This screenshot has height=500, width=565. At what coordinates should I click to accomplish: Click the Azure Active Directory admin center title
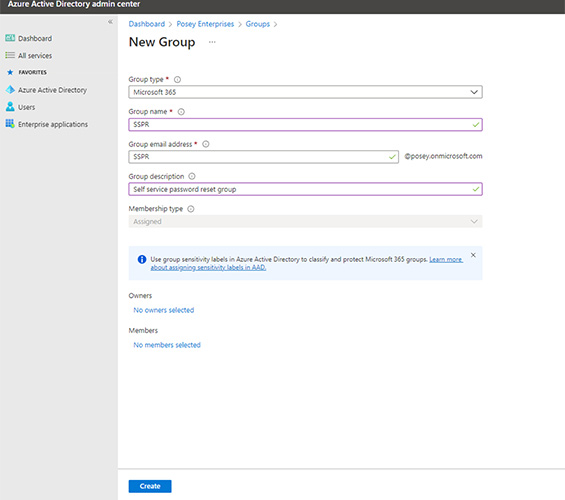(74, 4)
